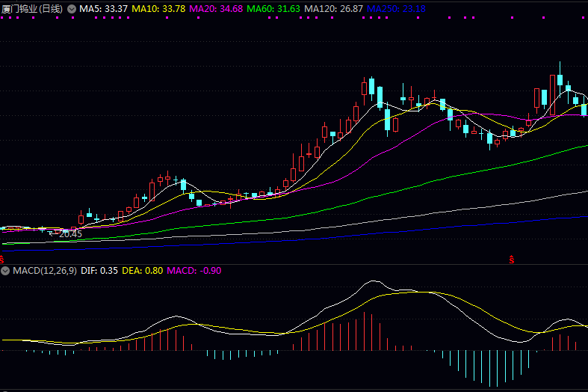Viewport: 588px width, 392px height.
Task: Click the red S marker near right side
Action: [x=512, y=259]
